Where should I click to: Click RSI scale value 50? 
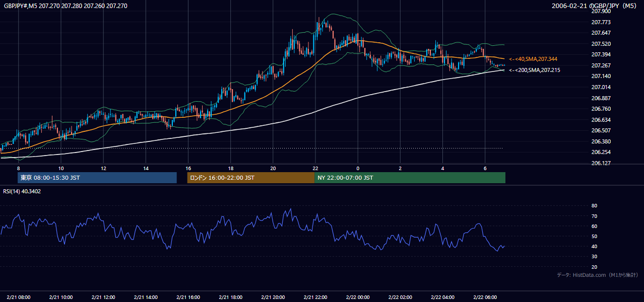click(x=594, y=236)
